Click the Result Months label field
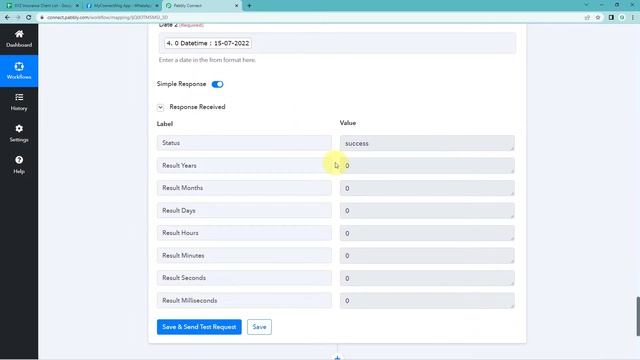The height and width of the screenshot is (360, 640). click(244, 188)
